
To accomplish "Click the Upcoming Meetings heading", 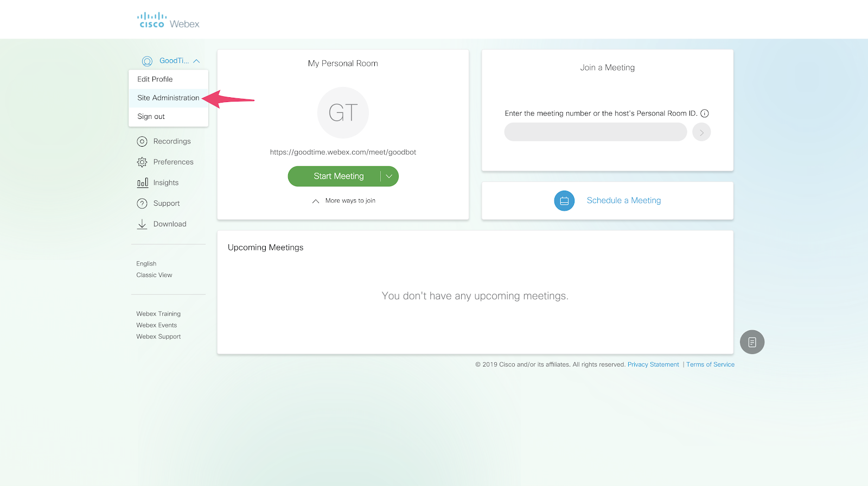I will pos(266,248).
